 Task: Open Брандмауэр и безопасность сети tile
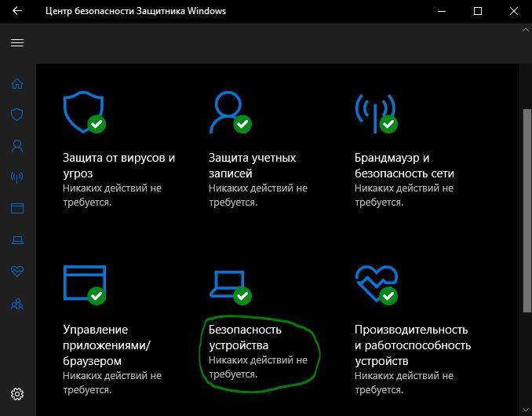click(404, 149)
